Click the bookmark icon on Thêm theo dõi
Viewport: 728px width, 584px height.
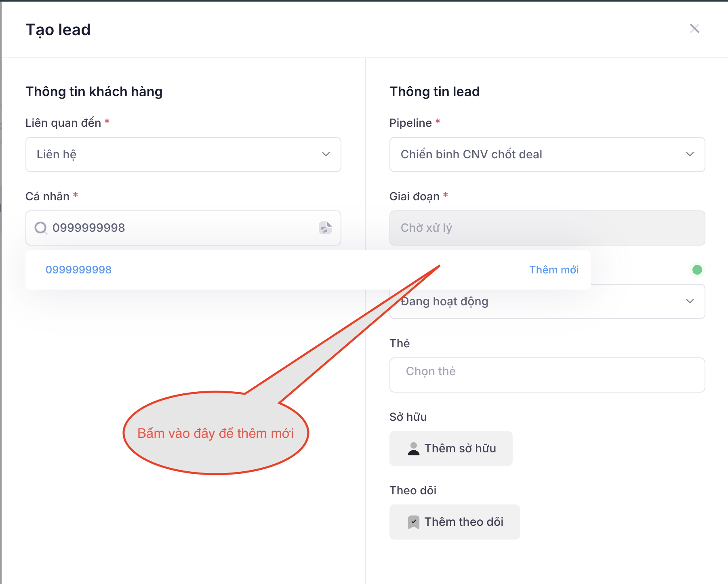pyautogui.click(x=413, y=522)
